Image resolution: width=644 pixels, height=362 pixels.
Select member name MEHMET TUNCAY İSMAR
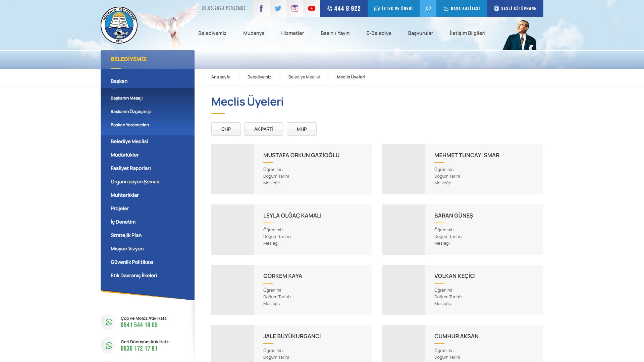(x=467, y=155)
